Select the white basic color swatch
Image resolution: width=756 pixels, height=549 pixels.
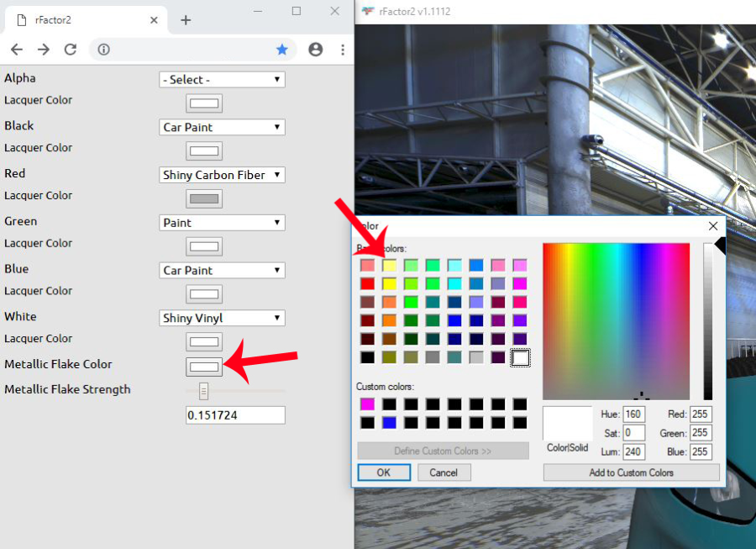point(520,357)
